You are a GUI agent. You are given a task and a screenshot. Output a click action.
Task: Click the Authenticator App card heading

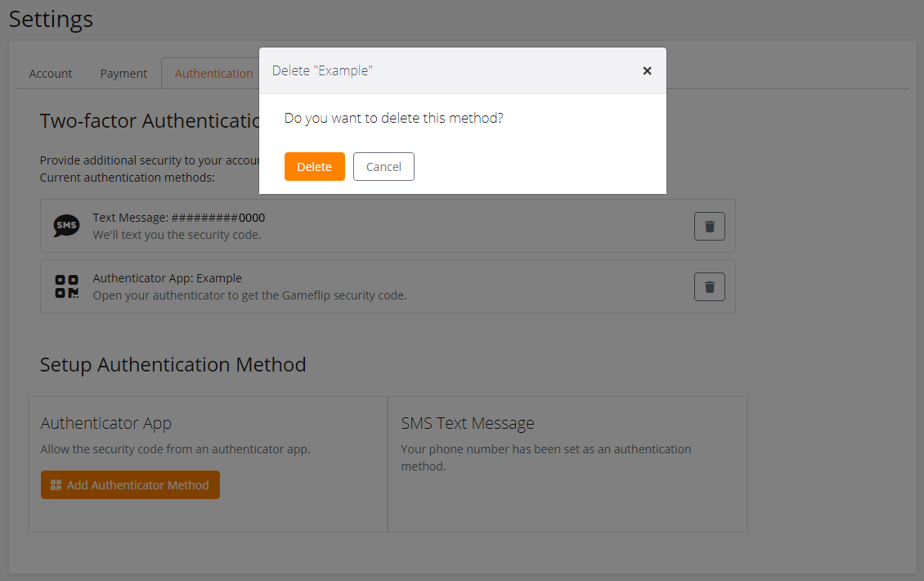coord(105,423)
